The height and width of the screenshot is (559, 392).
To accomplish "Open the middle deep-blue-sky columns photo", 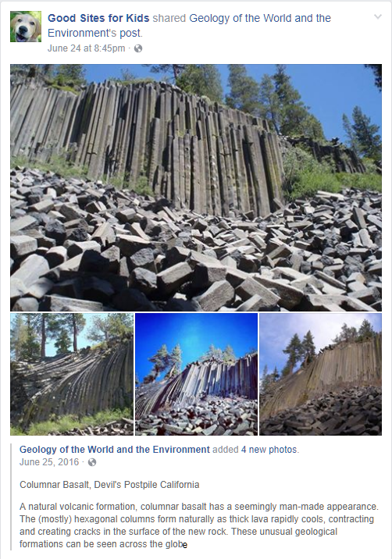I will coord(196,374).
